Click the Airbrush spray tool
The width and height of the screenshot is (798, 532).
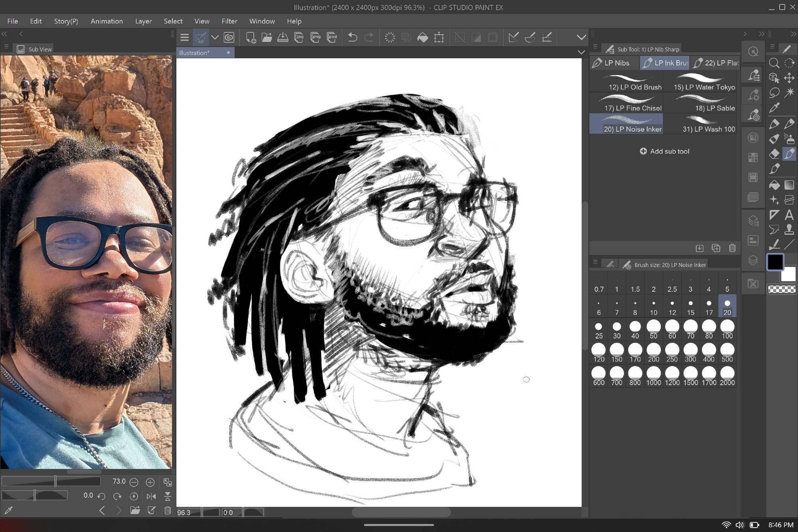point(789,139)
